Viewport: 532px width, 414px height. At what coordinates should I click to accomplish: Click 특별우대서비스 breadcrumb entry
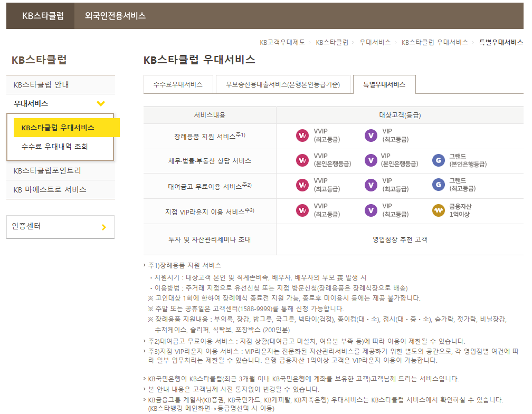point(501,42)
